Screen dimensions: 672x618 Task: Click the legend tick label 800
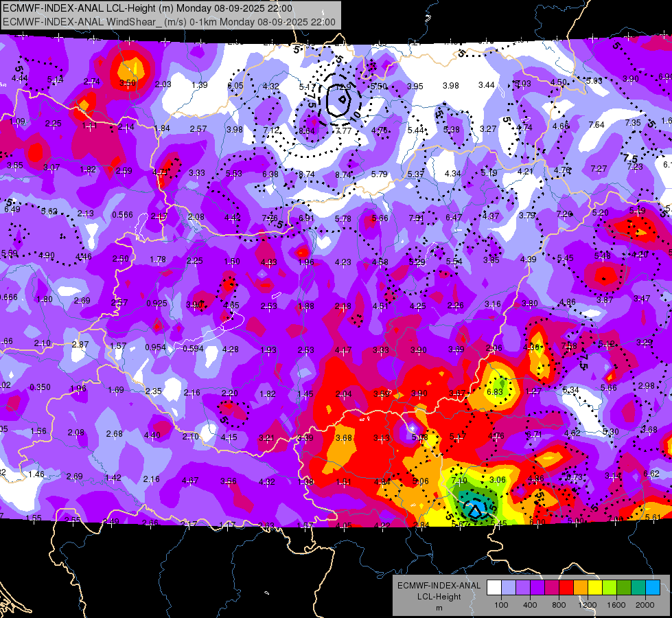(559, 605)
